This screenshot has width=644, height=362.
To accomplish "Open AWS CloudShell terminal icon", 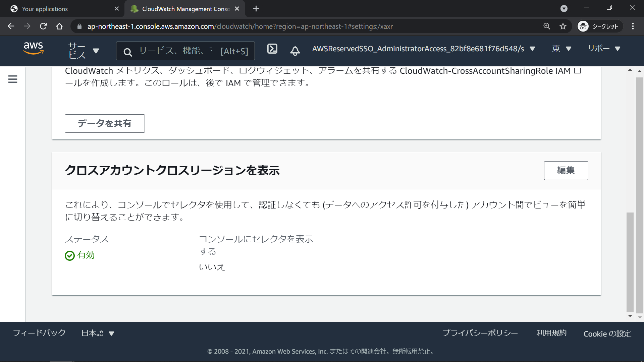I will (272, 49).
